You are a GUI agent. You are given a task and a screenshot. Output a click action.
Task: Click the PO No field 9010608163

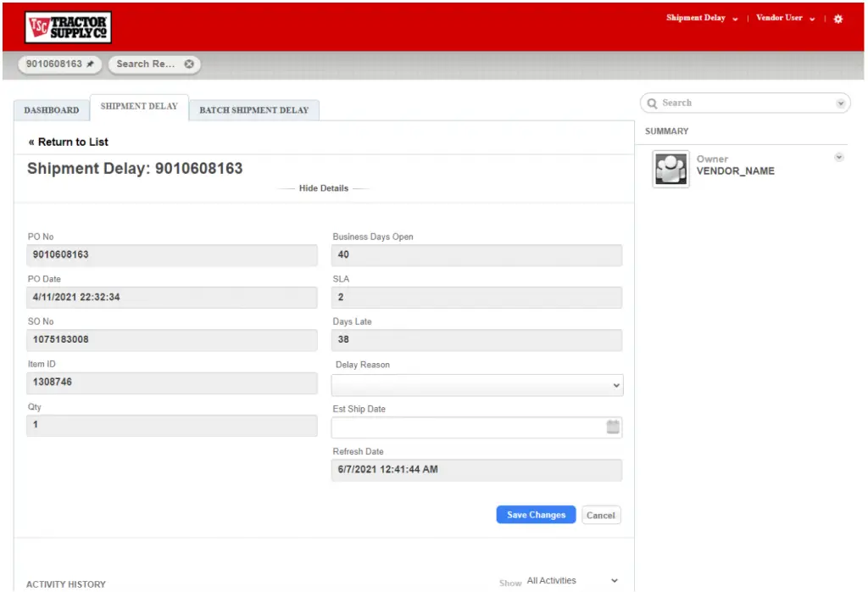click(x=172, y=255)
